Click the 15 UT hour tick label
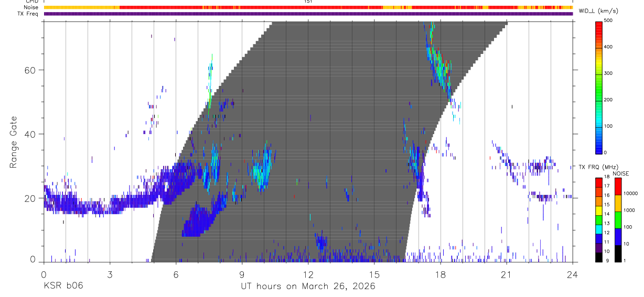This screenshot has width=644, height=297. tap(374, 274)
